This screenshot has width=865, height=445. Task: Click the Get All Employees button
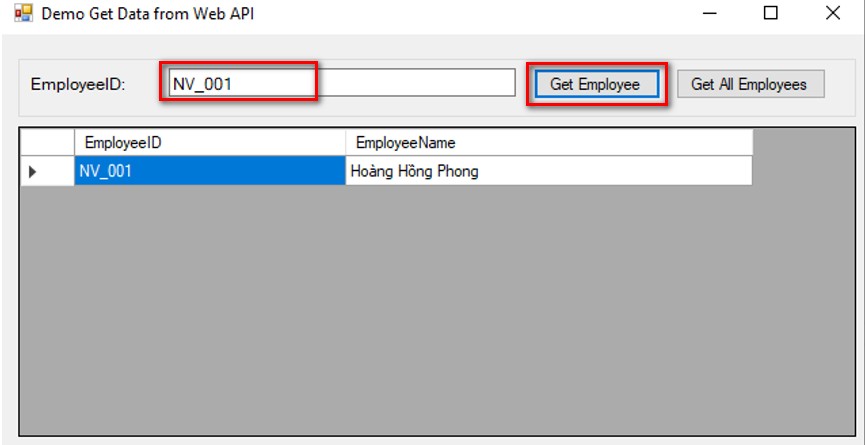[x=750, y=84]
